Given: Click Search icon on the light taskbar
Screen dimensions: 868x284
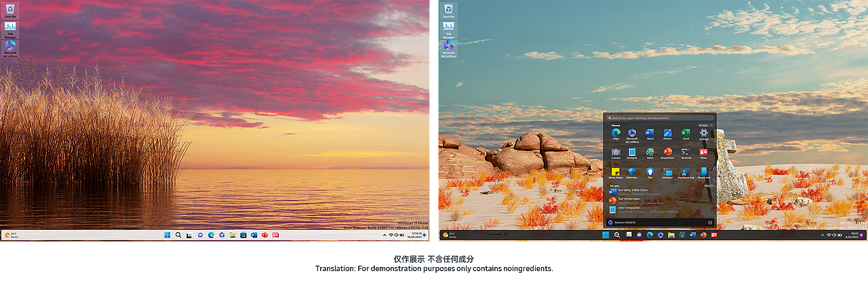Looking at the screenshot, I should click(x=178, y=235).
